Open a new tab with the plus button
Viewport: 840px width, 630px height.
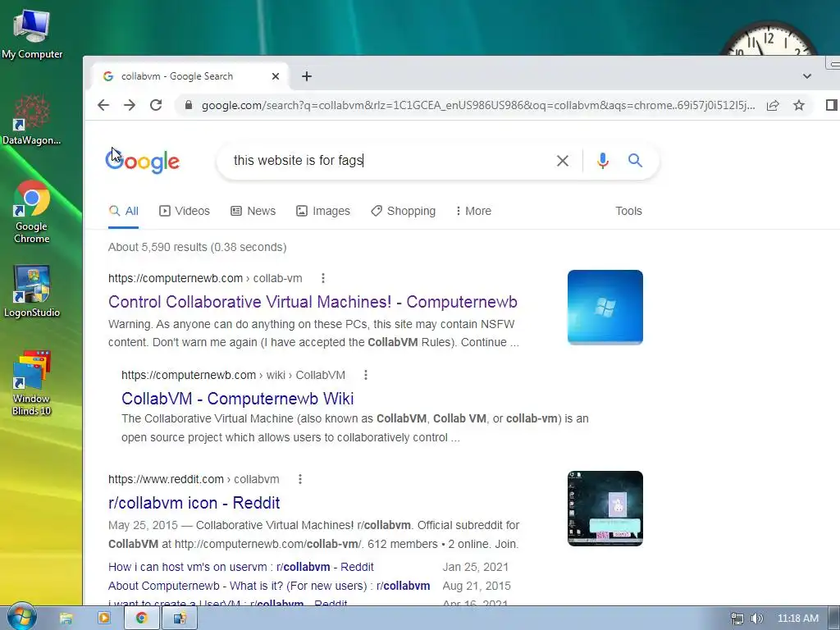click(x=307, y=76)
